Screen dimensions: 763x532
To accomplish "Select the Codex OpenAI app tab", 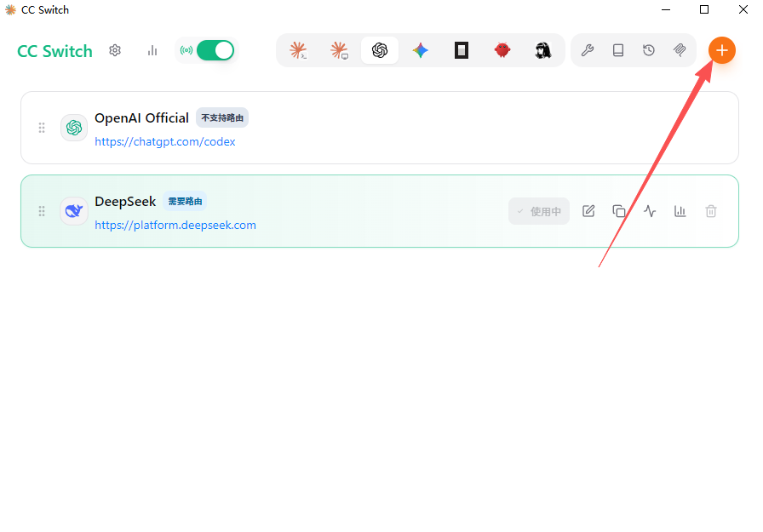I will (380, 50).
